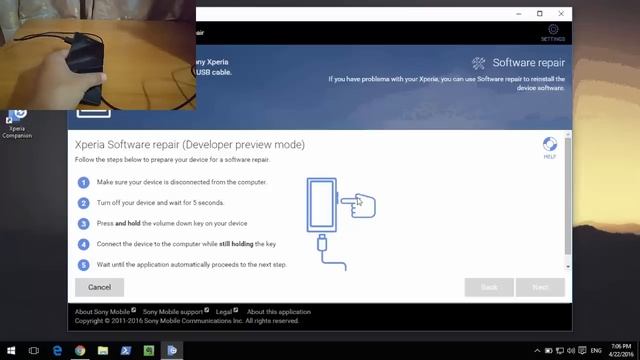Minimize the Xperia Companion window

tap(518, 14)
